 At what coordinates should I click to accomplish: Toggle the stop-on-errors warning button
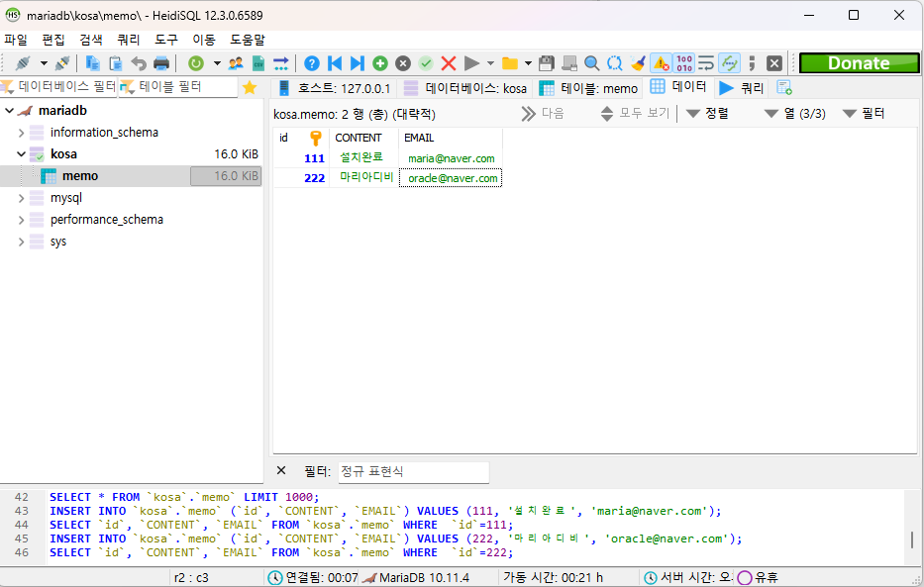[661, 63]
